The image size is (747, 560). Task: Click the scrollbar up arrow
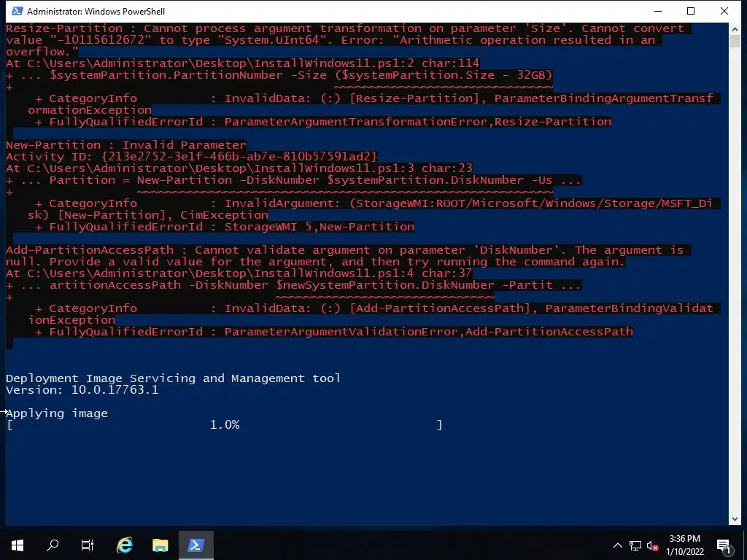(x=735, y=29)
